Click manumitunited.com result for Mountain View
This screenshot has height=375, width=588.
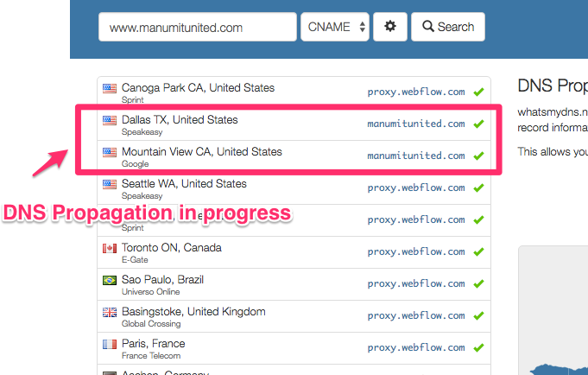[416, 156]
